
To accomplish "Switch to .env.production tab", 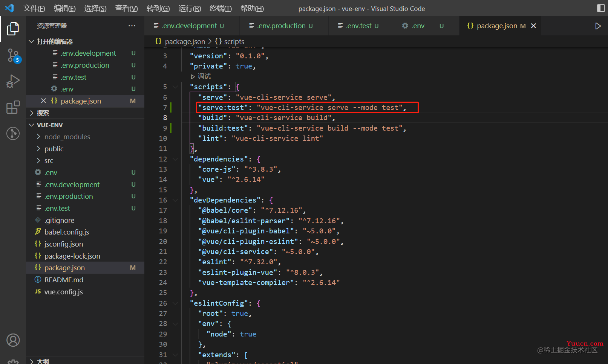I will click(284, 26).
